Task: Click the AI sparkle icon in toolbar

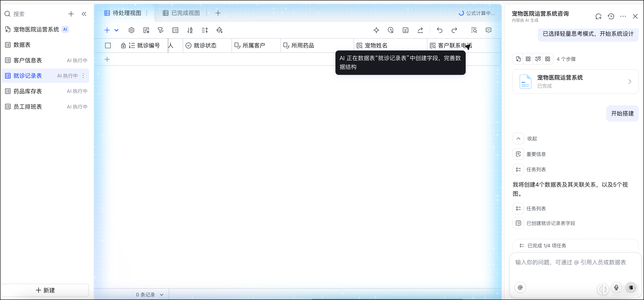Action: click(376, 30)
